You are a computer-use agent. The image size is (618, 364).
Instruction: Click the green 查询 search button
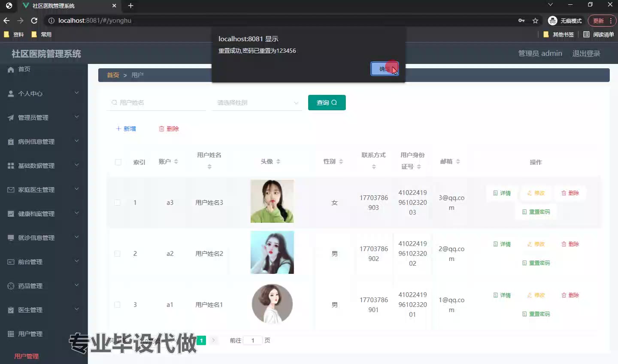tap(327, 103)
